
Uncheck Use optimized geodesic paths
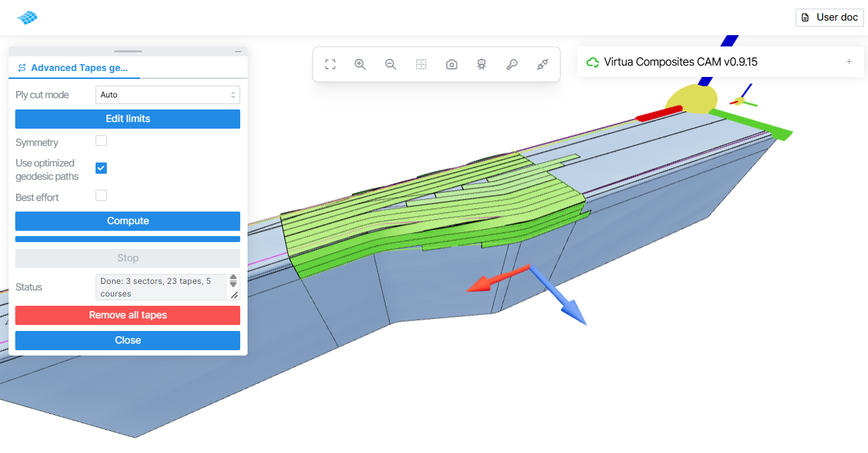click(101, 168)
